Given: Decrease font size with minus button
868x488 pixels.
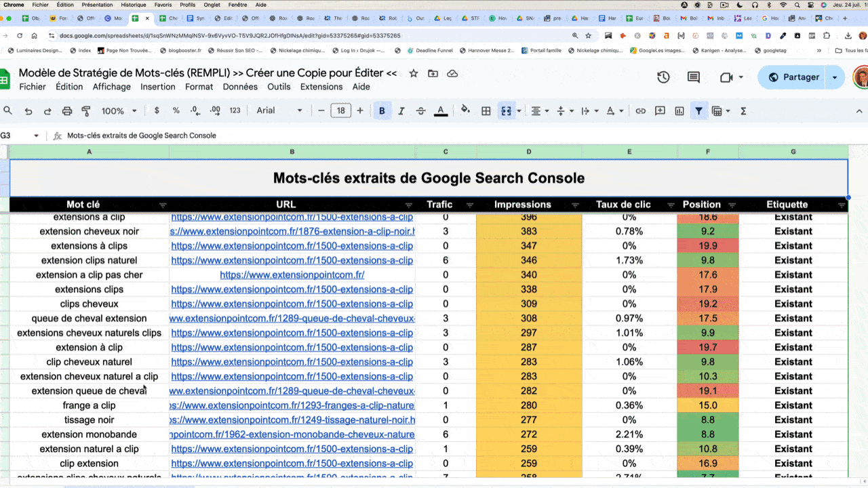Looking at the screenshot, I should 321,110.
